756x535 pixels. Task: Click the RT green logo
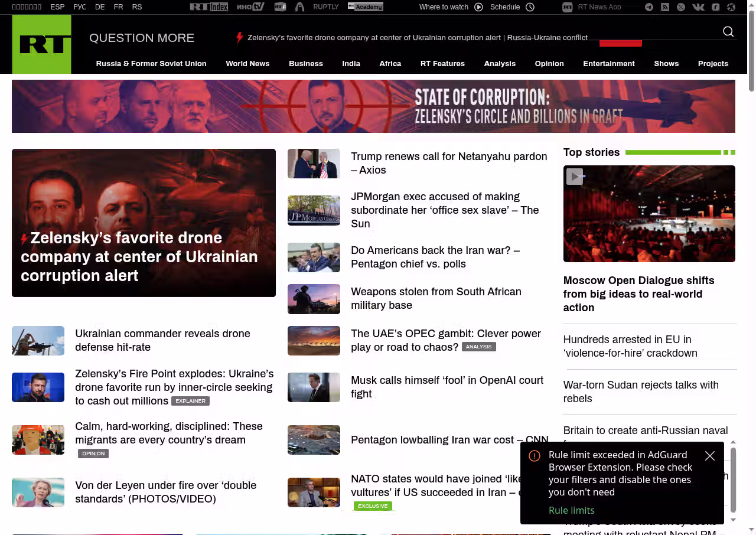41,44
